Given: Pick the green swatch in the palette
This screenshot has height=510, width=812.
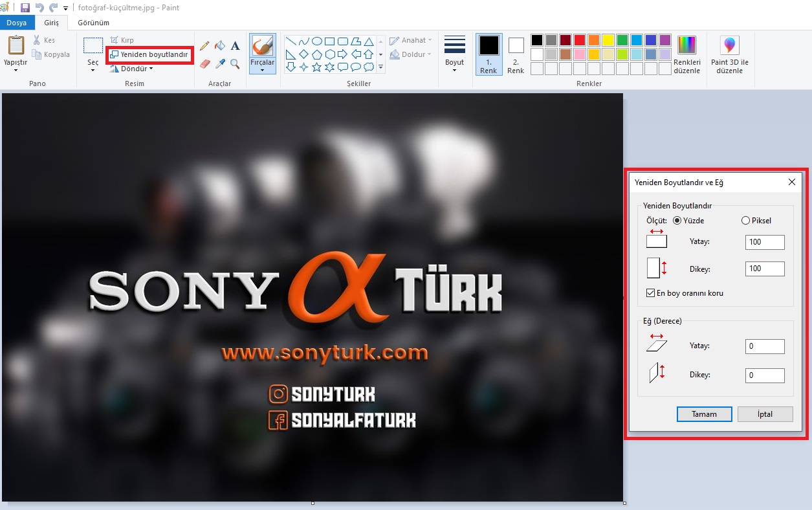Looking at the screenshot, I should (622, 40).
